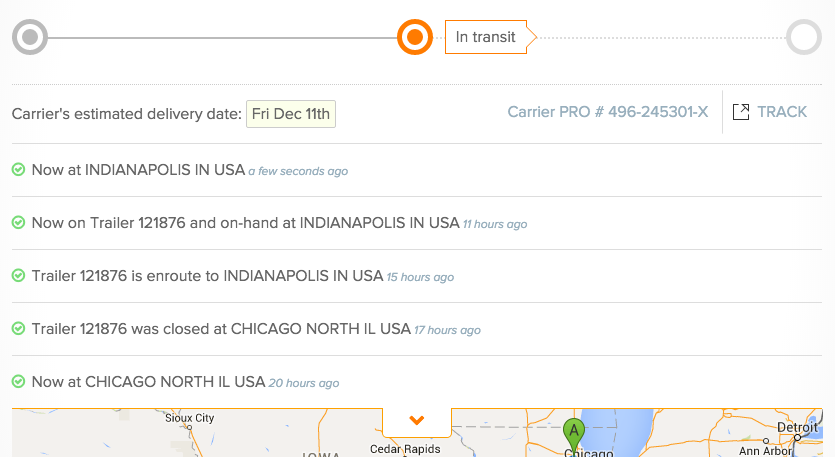Select the orange in-transit progress step circle
The width and height of the screenshot is (835, 457).
point(415,37)
